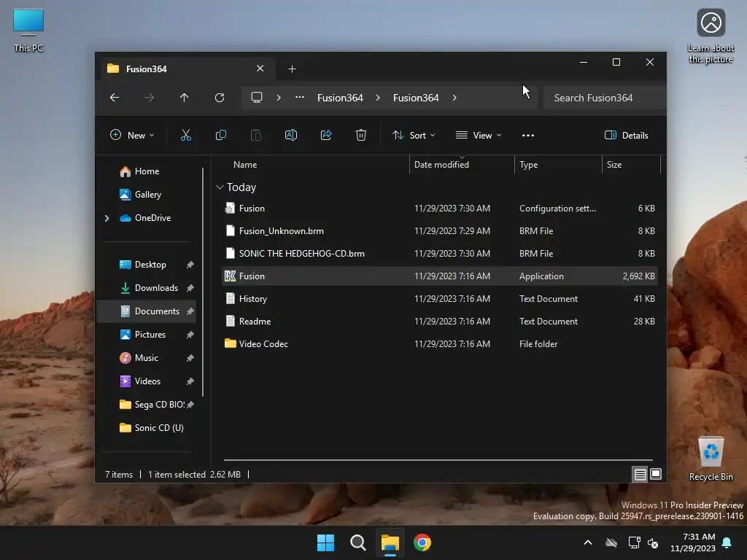Show hidden system tray icons
This screenshot has height=560, width=747.
(588, 542)
